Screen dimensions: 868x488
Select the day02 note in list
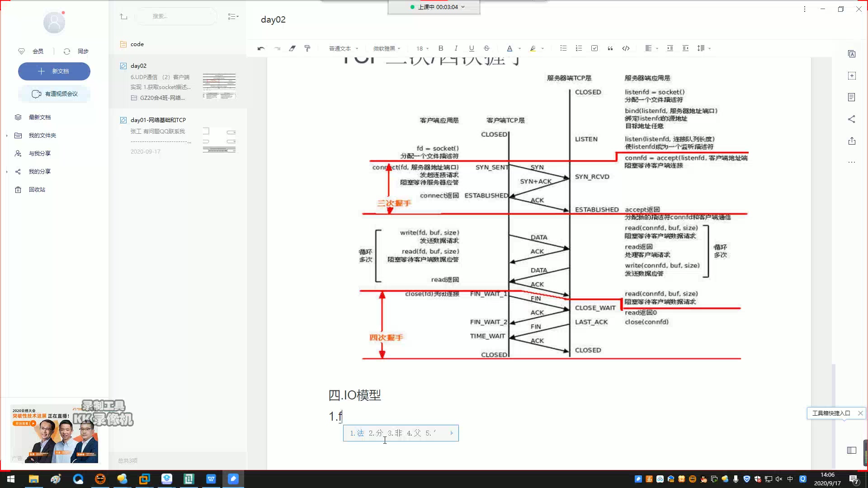click(x=178, y=82)
